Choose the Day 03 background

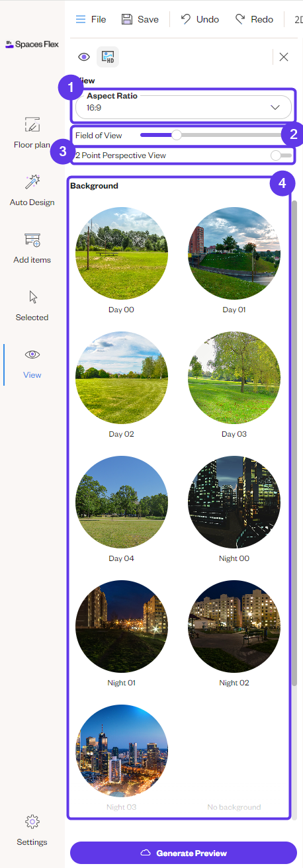pyautogui.click(x=234, y=378)
